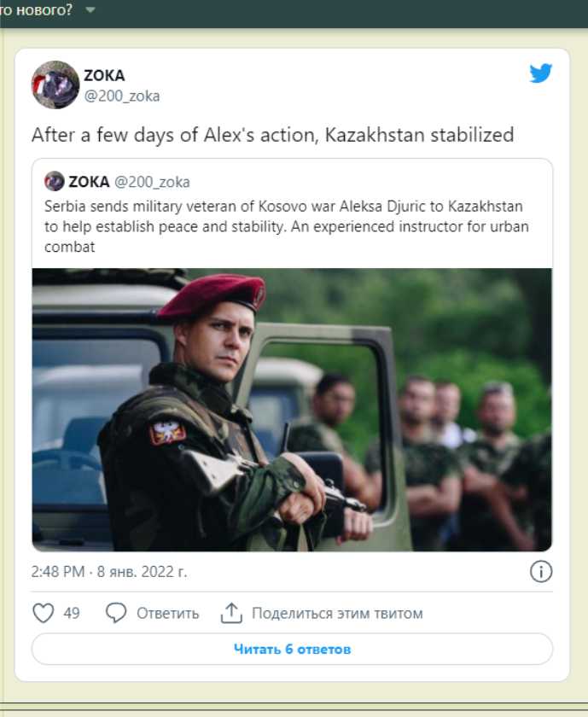588x717 pixels.
Task: Open the 'то нового?' menu
Action: tap(37, 10)
